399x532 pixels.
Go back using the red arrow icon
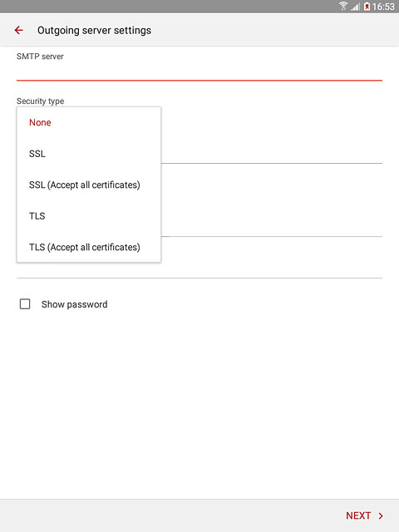pos(19,30)
